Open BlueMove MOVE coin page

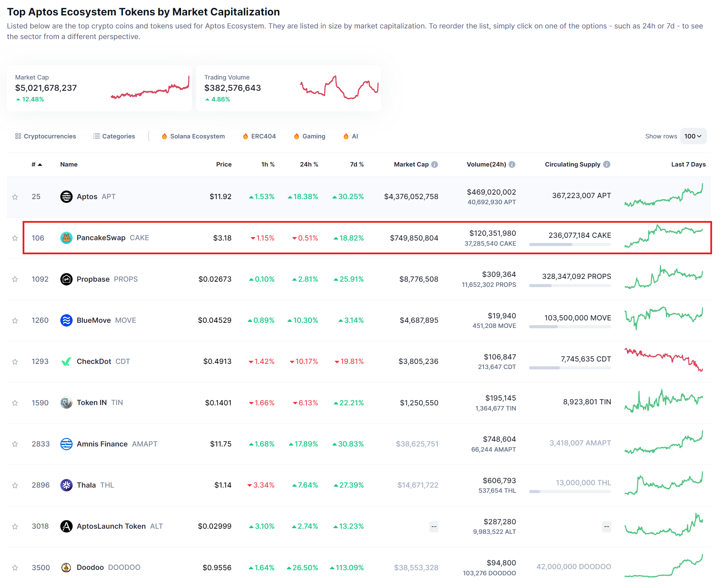tap(106, 320)
